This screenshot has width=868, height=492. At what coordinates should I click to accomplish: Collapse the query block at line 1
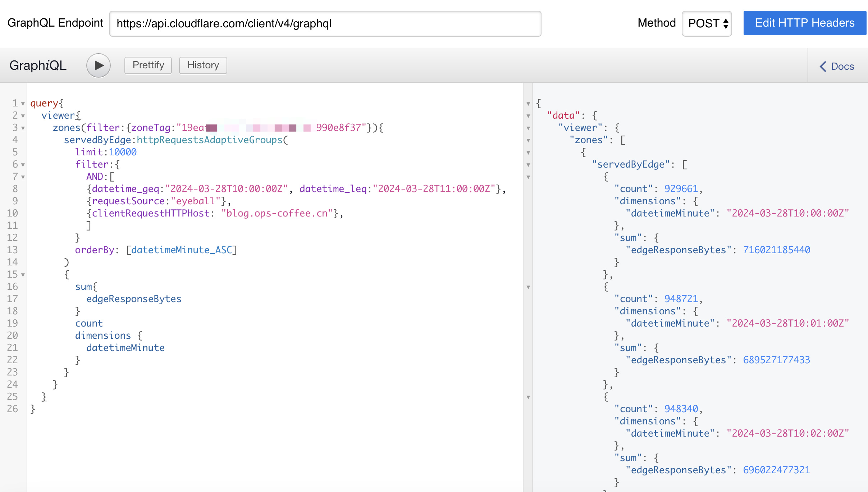(23, 104)
